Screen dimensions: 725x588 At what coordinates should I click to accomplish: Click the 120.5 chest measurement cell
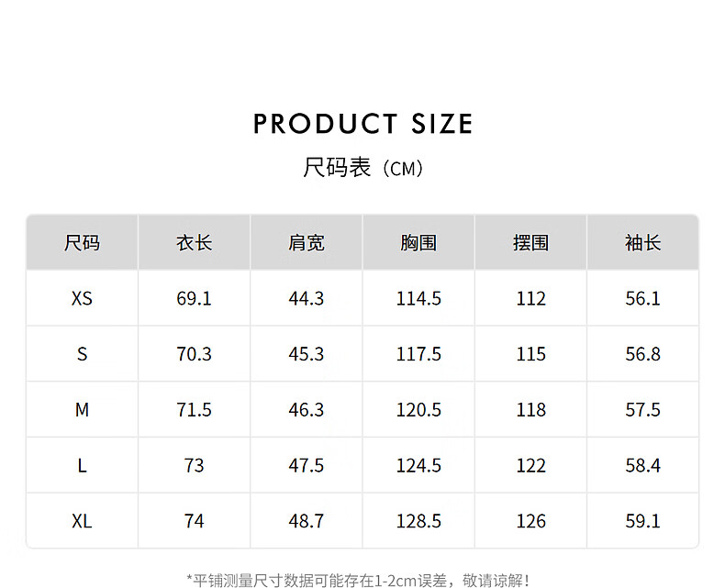[x=418, y=410]
